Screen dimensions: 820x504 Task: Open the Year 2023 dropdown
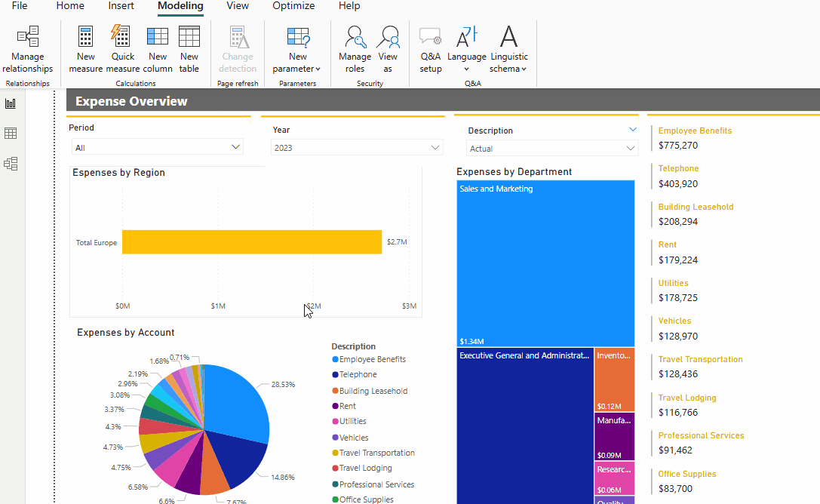click(x=435, y=148)
